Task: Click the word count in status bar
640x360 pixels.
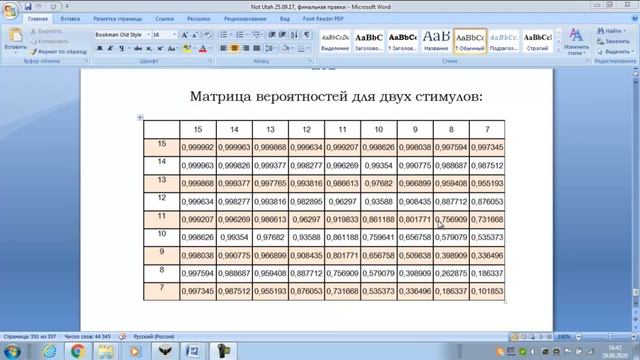Action: (x=87, y=337)
